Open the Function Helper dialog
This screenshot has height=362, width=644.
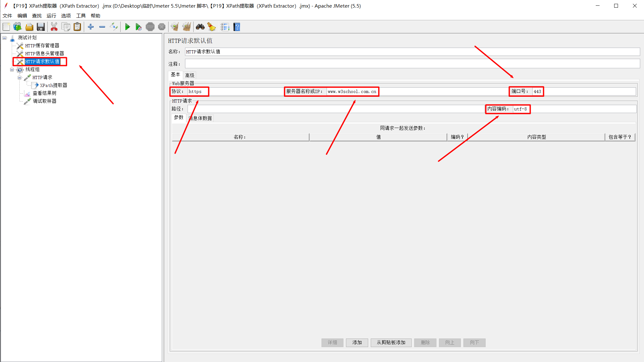click(225, 27)
